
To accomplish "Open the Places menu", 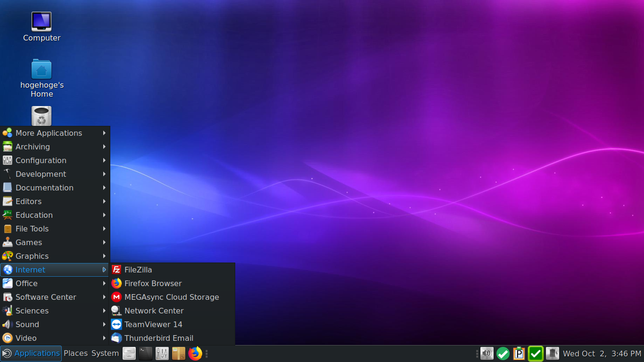I will 76,354.
